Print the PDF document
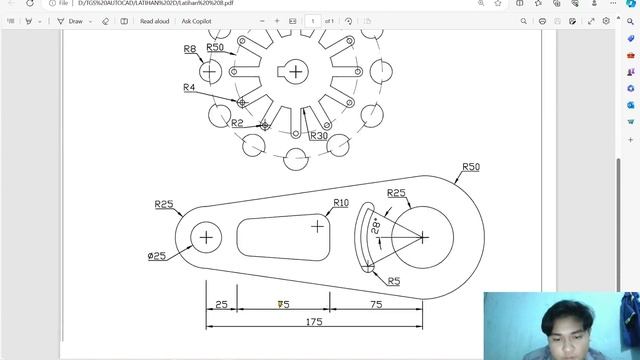640x360 pixels. [542, 21]
